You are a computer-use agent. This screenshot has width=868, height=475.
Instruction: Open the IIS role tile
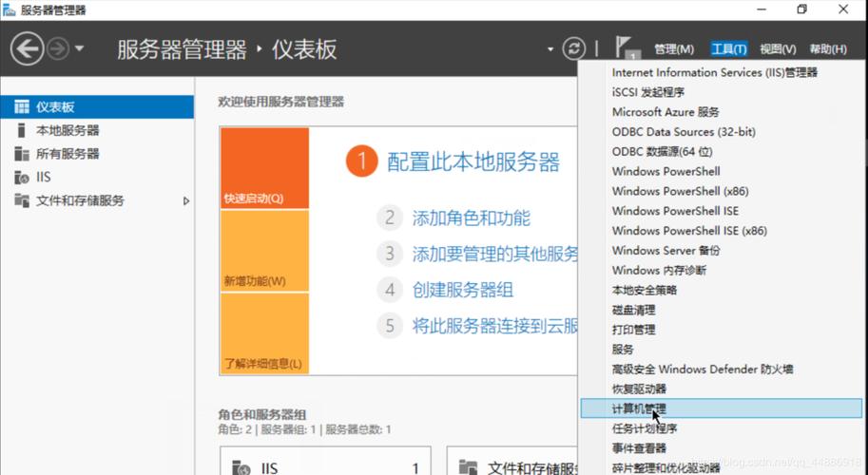click(x=325, y=461)
